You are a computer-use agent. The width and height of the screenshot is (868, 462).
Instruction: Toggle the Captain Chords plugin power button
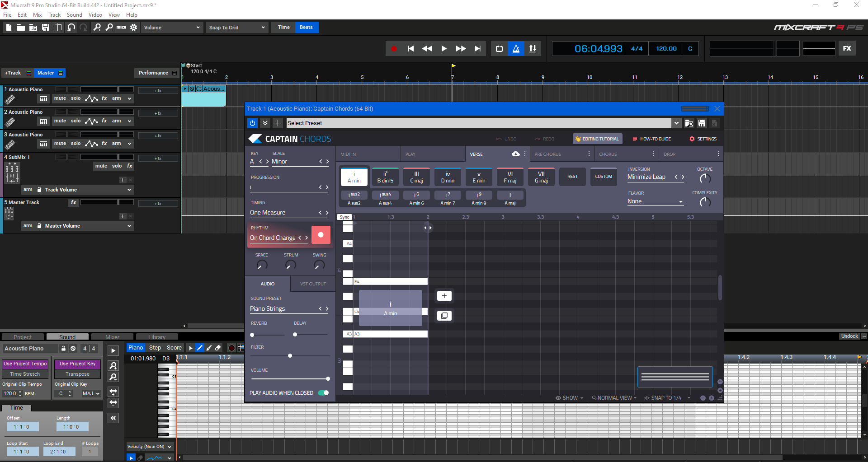pos(252,123)
